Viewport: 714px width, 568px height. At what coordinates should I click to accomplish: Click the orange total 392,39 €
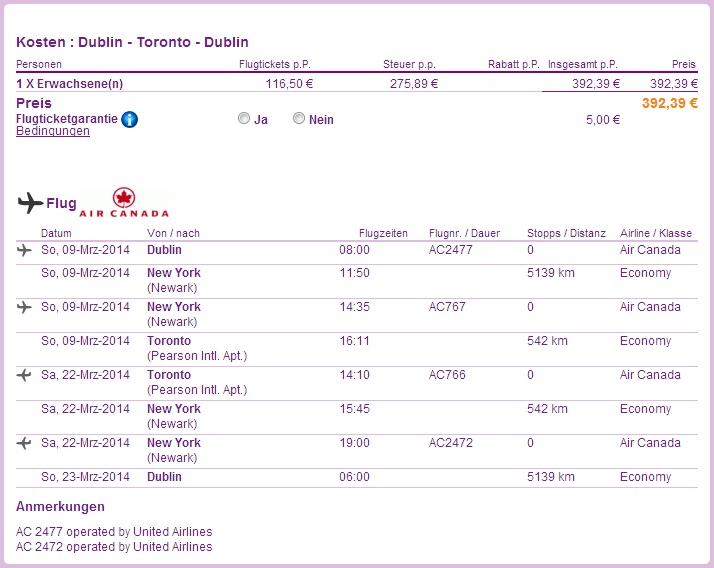tap(670, 103)
